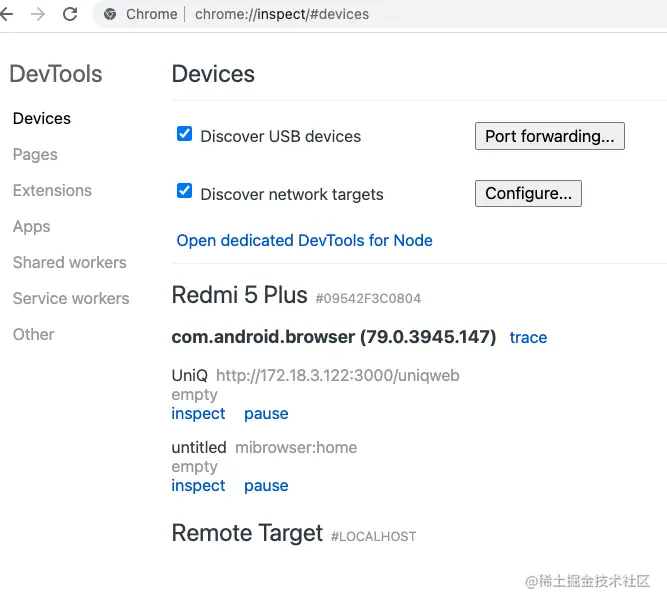
Task: Click device serial #09542F3C0804
Action: tap(368, 299)
